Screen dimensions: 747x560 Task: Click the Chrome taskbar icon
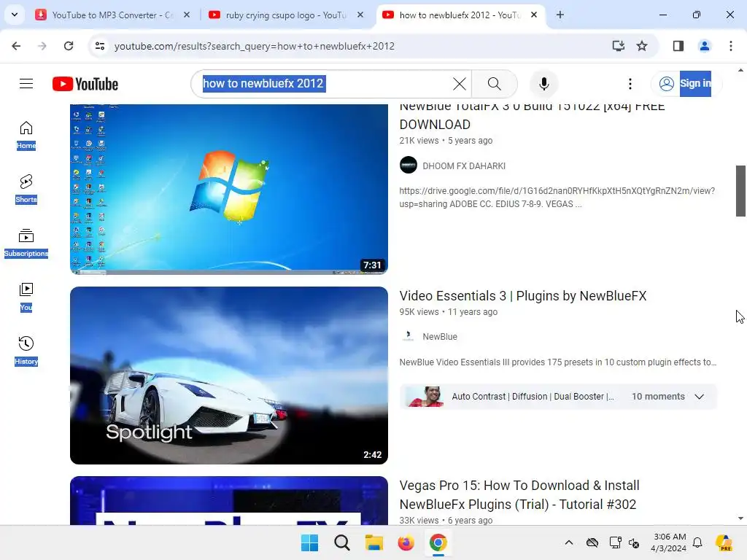(438, 542)
